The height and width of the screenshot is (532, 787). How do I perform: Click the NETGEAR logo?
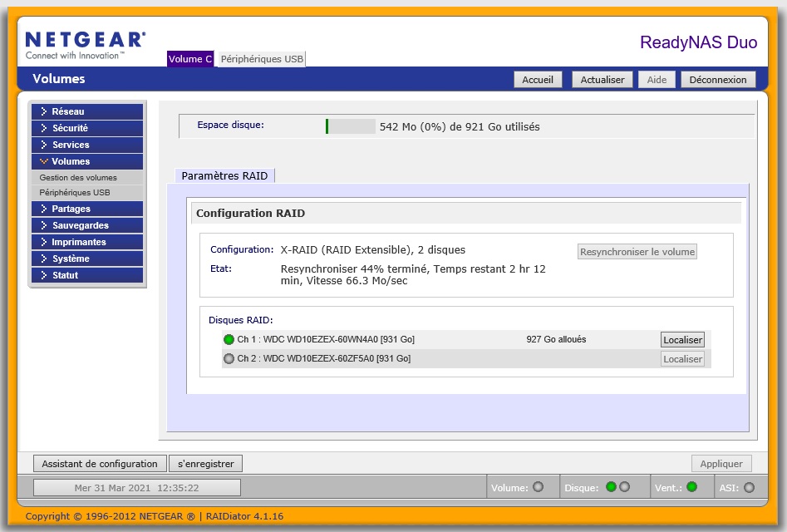pos(86,45)
